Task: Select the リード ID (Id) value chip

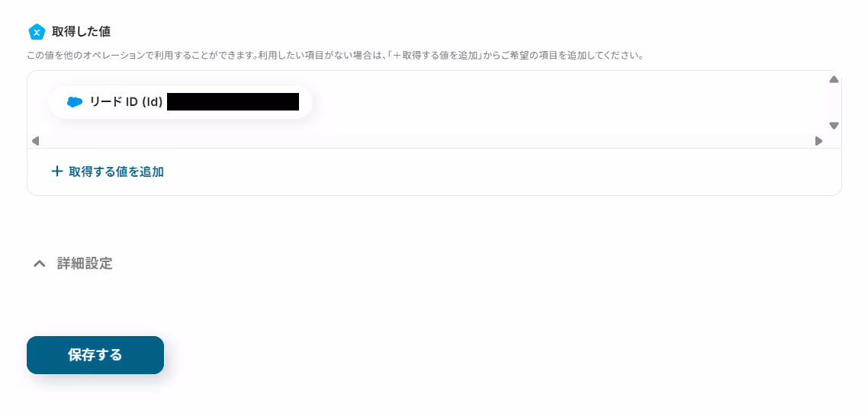Action: [181, 102]
